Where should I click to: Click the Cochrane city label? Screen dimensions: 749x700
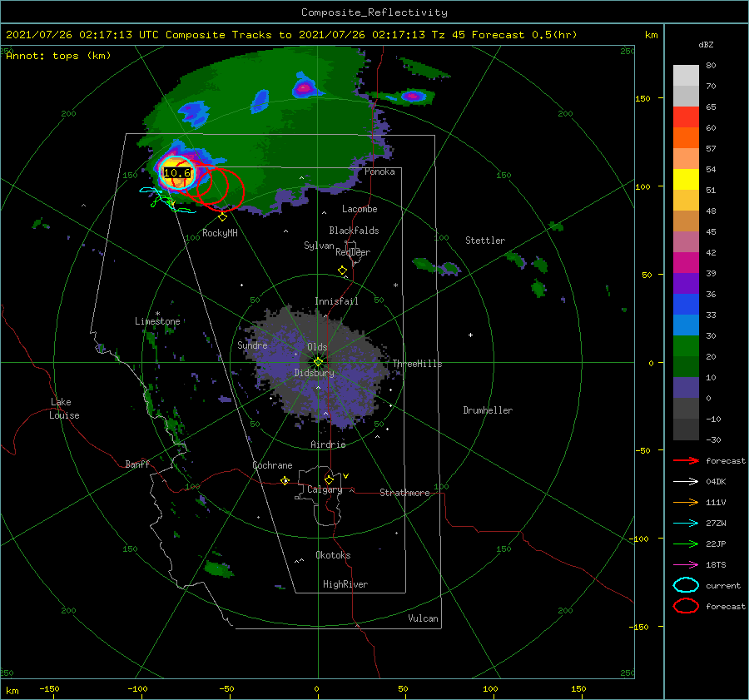(x=272, y=465)
